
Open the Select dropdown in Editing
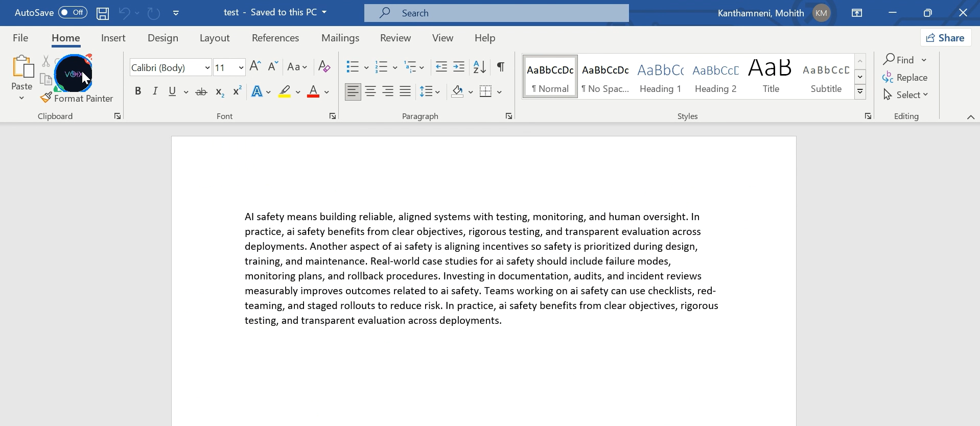tap(906, 95)
